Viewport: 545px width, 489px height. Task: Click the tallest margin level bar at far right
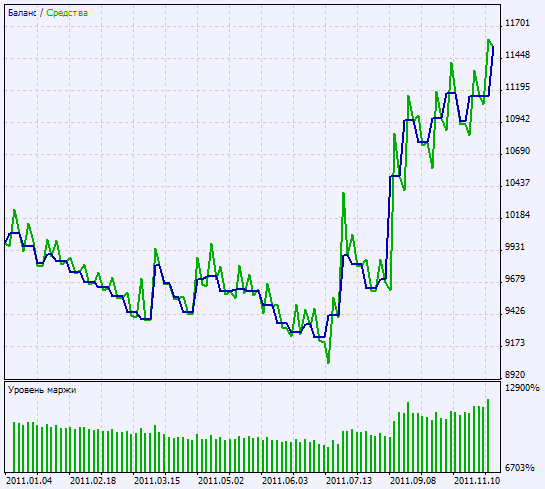tap(488, 435)
